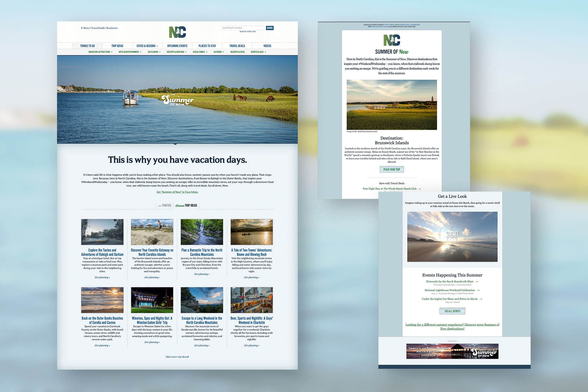Click the See All Events button
Screen dimensions: 588x392
pyautogui.click(x=452, y=311)
